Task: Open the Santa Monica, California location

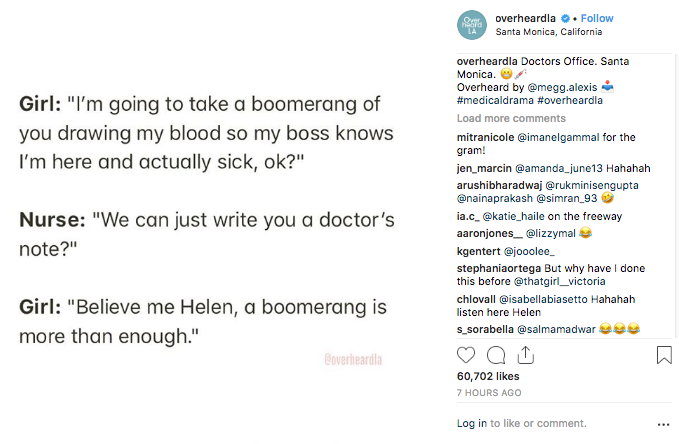Action: 549,32
